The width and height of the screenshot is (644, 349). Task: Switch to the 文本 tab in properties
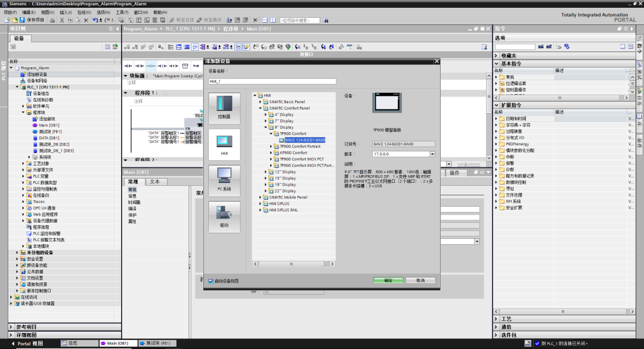[x=155, y=182]
